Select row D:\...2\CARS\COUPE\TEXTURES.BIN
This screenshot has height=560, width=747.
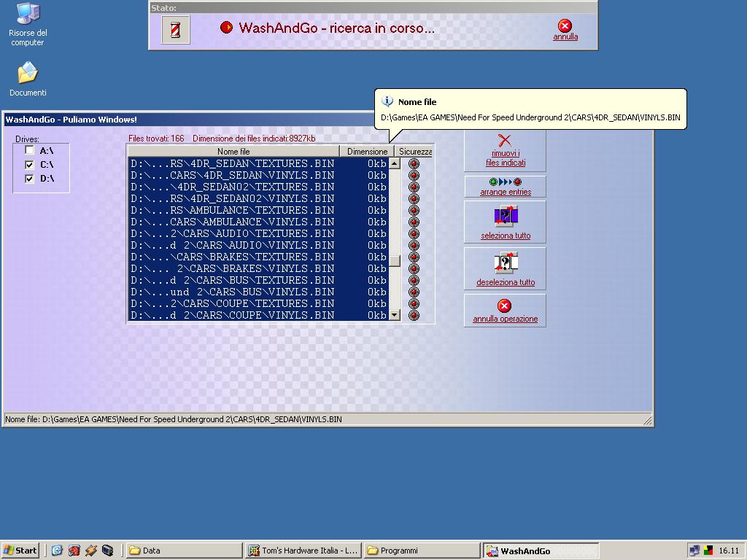(x=259, y=303)
